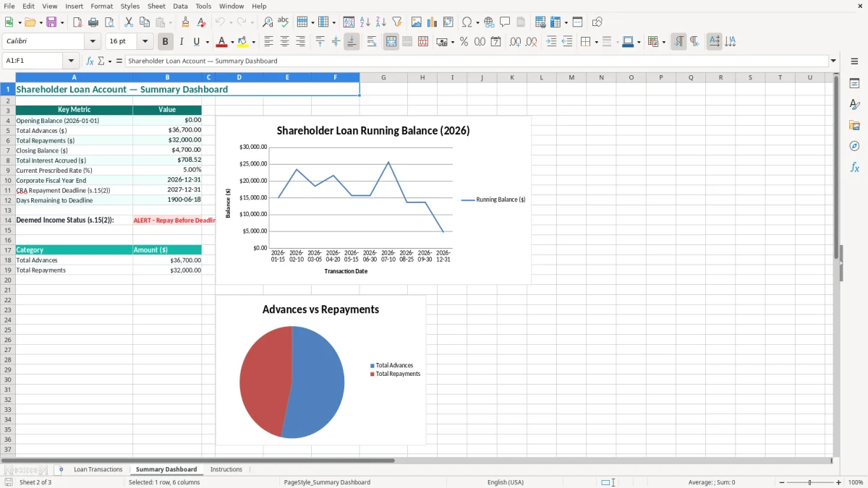This screenshot has width=868, height=488.
Task: Click into the formula input line
Action: [x=476, y=61]
